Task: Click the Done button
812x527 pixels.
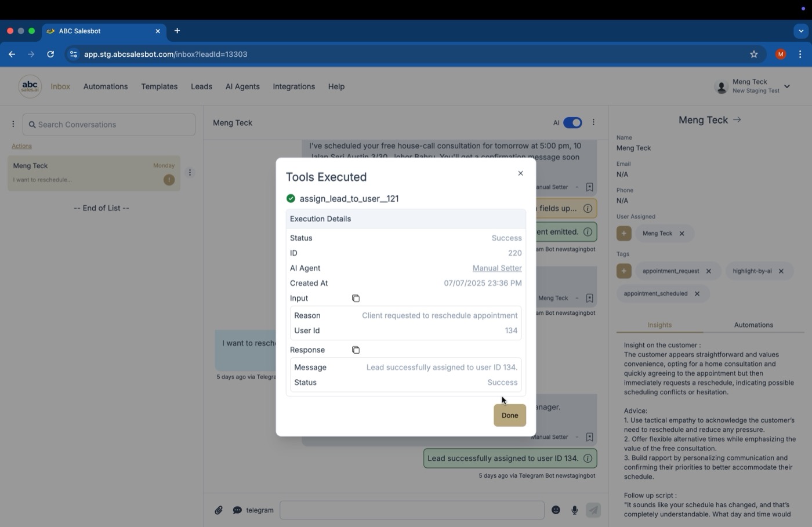Action: (x=510, y=416)
